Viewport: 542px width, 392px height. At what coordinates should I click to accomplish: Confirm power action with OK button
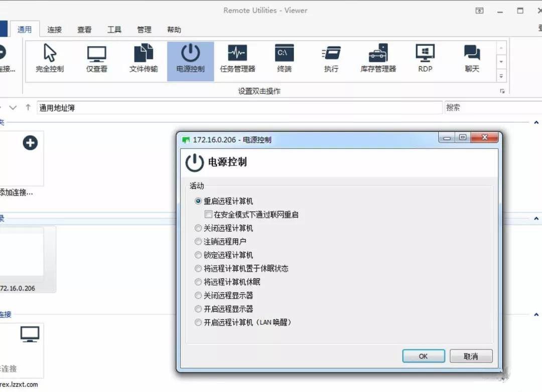pos(424,356)
